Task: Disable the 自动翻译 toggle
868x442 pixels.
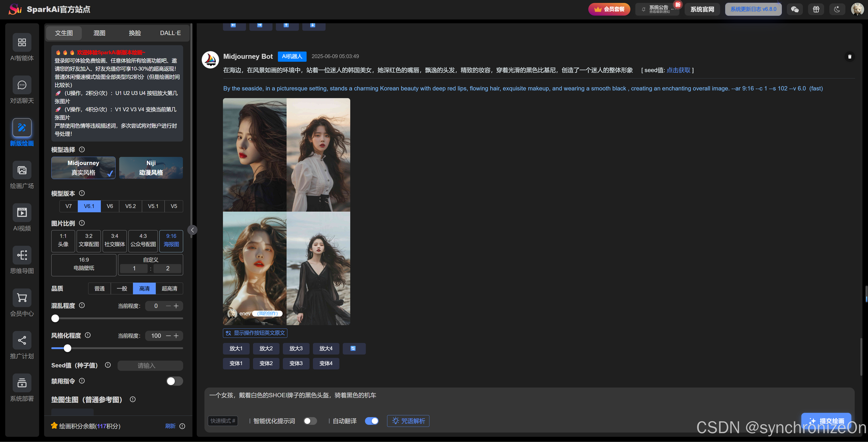Action: (x=372, y=421)
